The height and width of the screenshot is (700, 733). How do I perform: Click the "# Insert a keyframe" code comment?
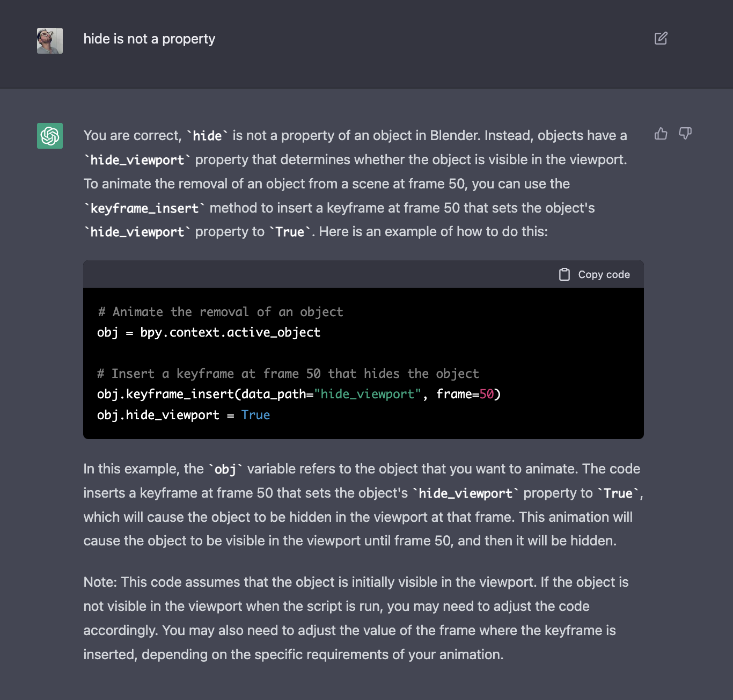coord(288,374)
